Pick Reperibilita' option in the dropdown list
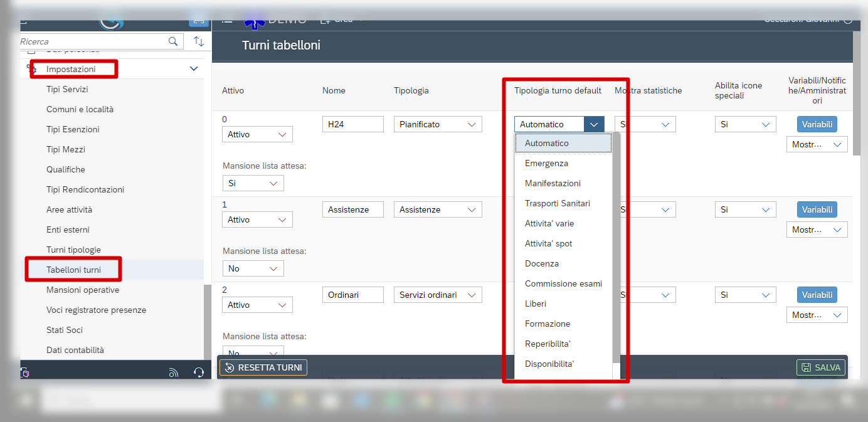Image resolution: width=868 pixels, height=422 pixels. click(547, 344)
